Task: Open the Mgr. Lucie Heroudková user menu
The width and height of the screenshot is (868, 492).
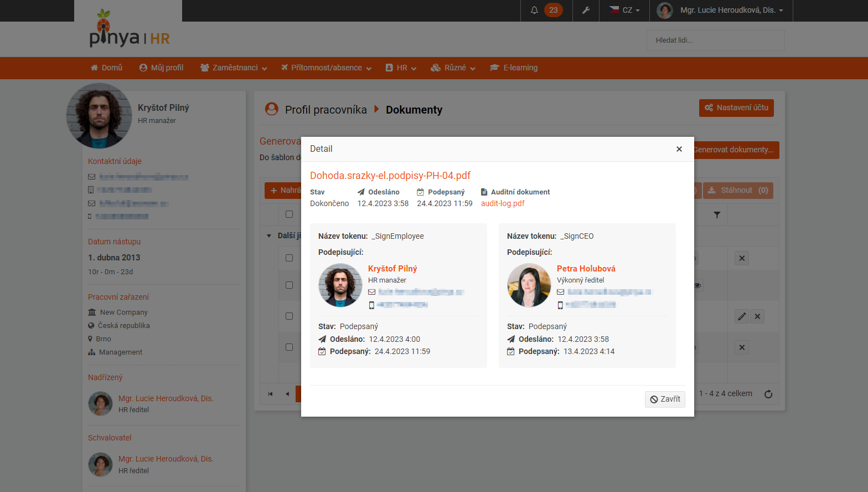Action: point(721,10)
